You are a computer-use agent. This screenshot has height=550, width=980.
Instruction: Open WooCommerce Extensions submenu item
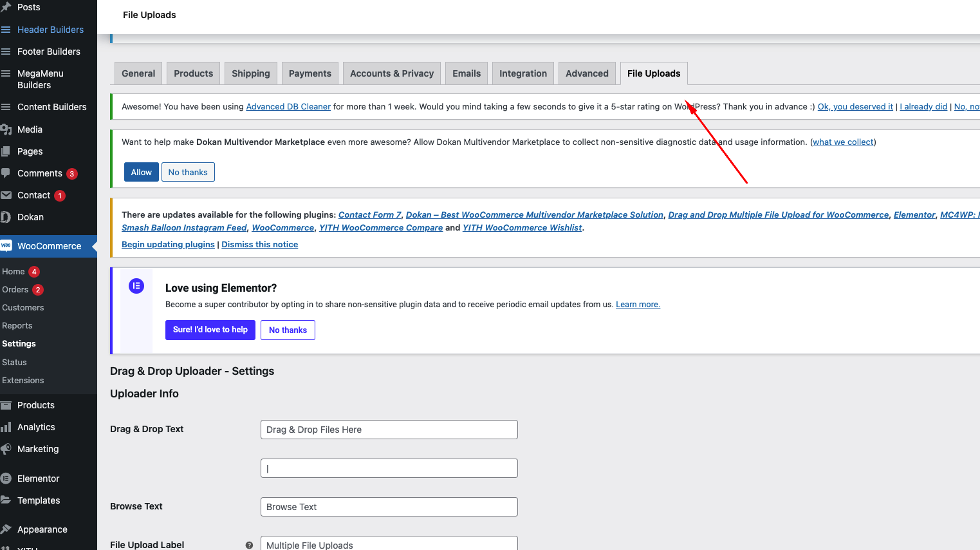pyautogui.click(x=23, y=381)
